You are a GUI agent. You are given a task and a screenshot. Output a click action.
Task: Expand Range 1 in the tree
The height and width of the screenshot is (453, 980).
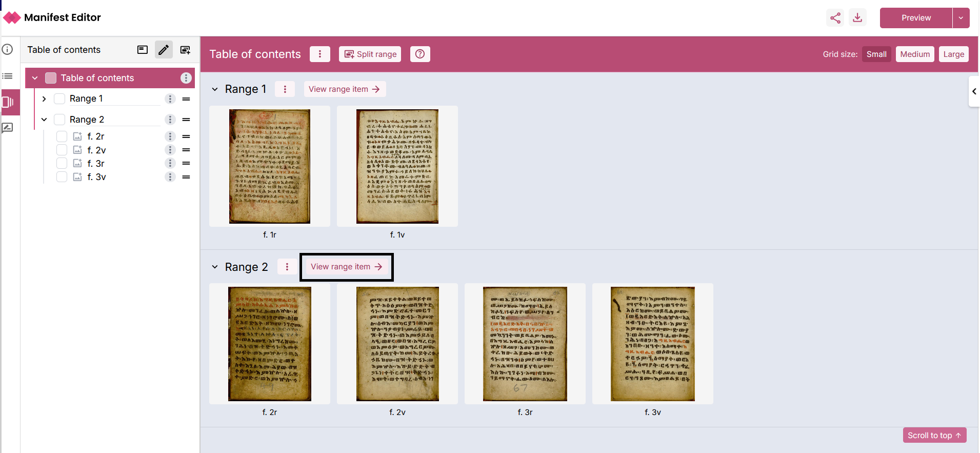[x=44, y=99]
